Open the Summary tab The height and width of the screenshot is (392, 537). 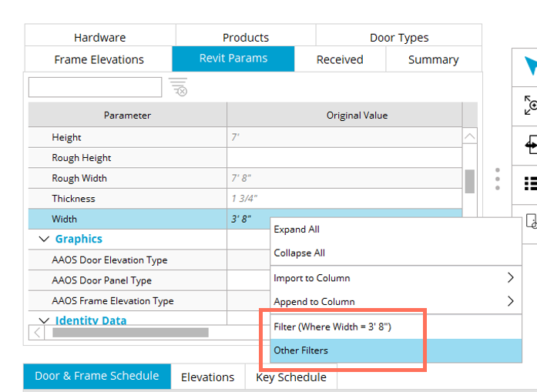(433, 59)
